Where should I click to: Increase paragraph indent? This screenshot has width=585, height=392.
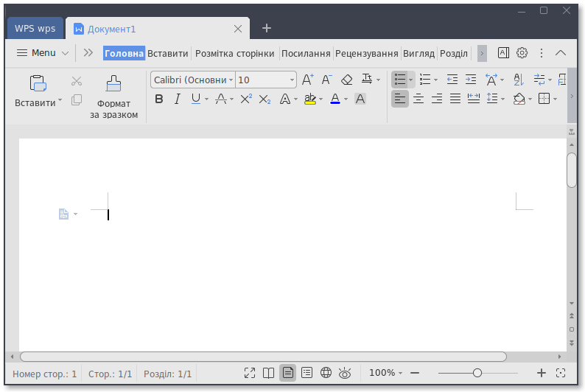click(471, 79)
